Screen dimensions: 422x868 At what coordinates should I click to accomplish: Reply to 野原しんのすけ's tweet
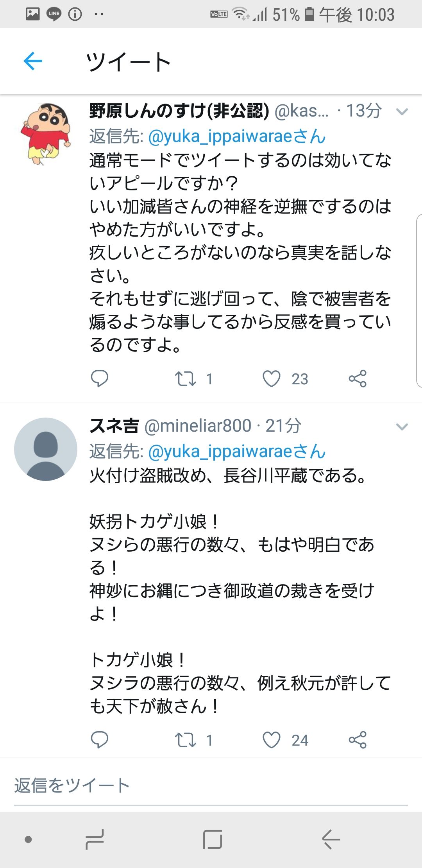pos(99,378)
